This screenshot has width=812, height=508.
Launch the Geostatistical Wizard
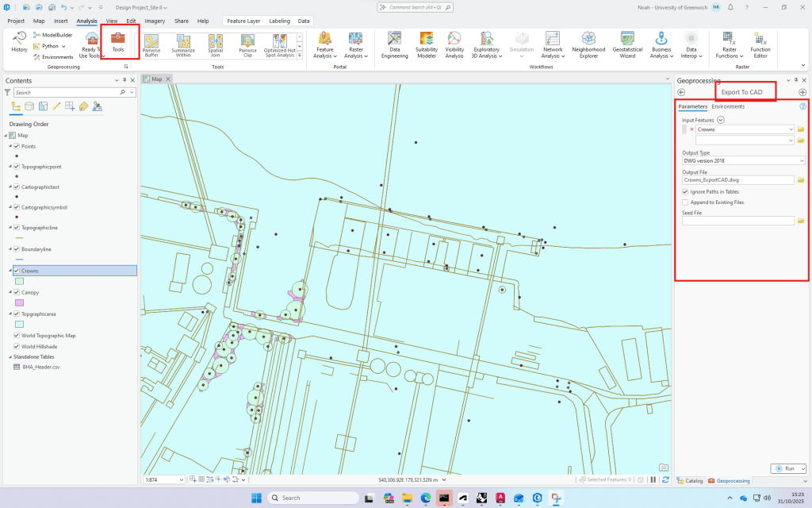[627, 45]
